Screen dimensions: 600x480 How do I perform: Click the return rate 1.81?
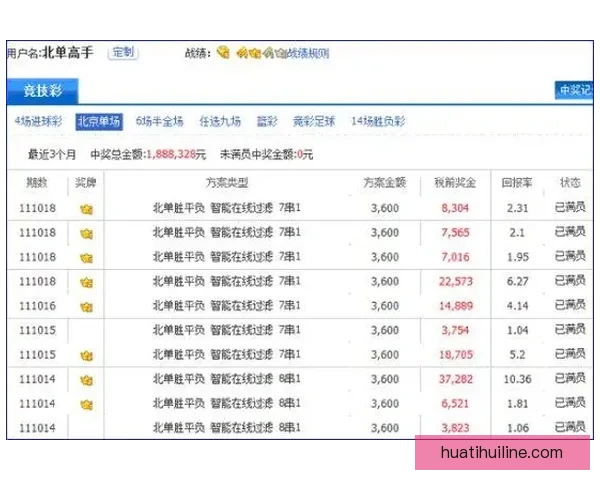[x=517, y=404]
